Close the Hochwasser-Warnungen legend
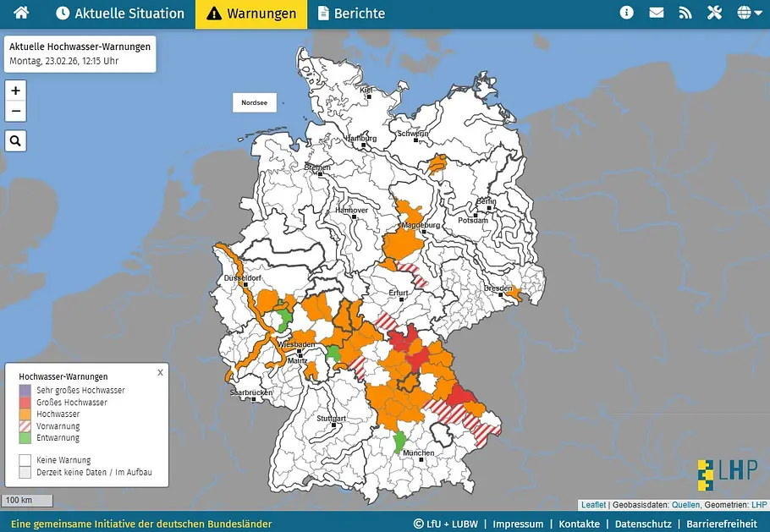 click(x=160, y=372)
